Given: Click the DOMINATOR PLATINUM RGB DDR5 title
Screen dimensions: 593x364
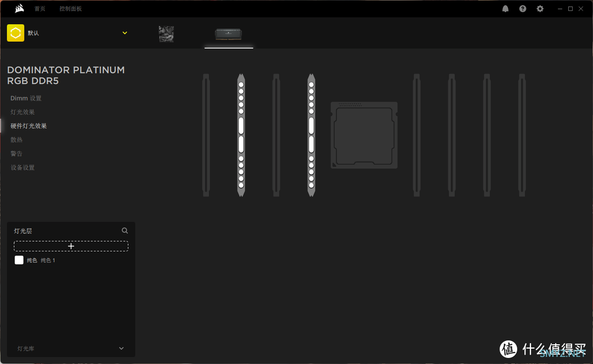Looking at the screenshot, I should click(x=66, y=75).
